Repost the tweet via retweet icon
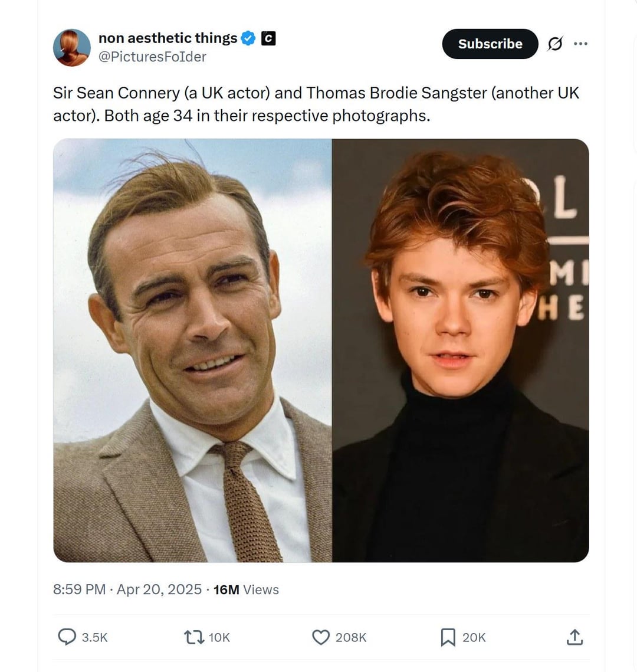The image size is (637, 672). point(194,637)
